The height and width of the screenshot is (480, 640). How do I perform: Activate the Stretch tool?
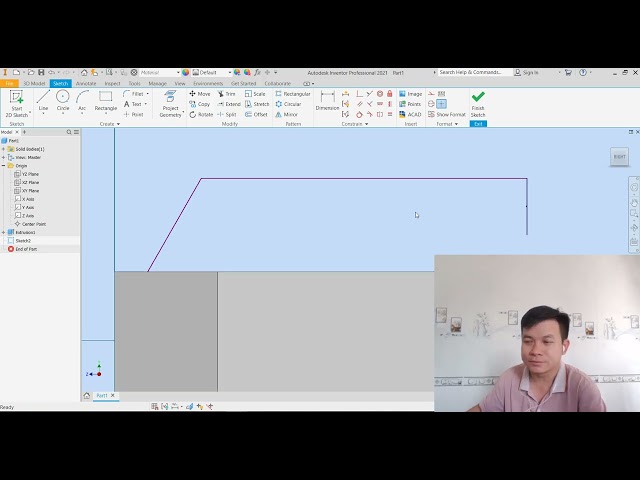pos(257,104)
